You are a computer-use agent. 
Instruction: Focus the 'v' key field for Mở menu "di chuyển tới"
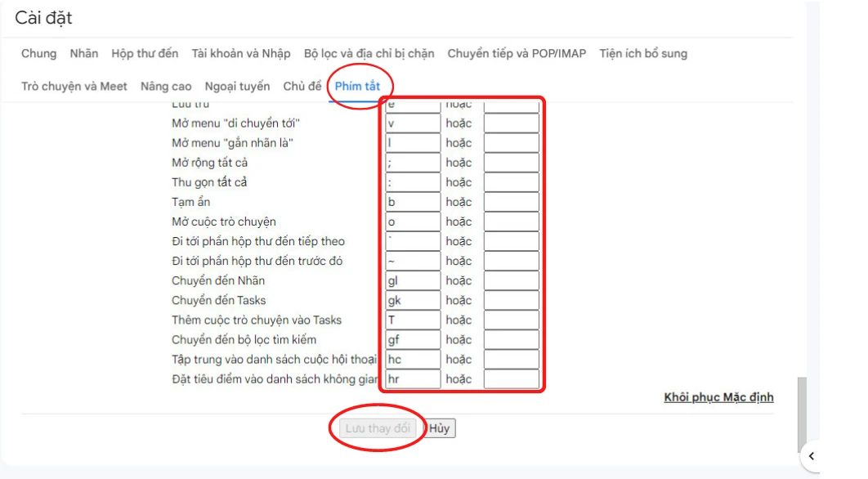(413, 123)
